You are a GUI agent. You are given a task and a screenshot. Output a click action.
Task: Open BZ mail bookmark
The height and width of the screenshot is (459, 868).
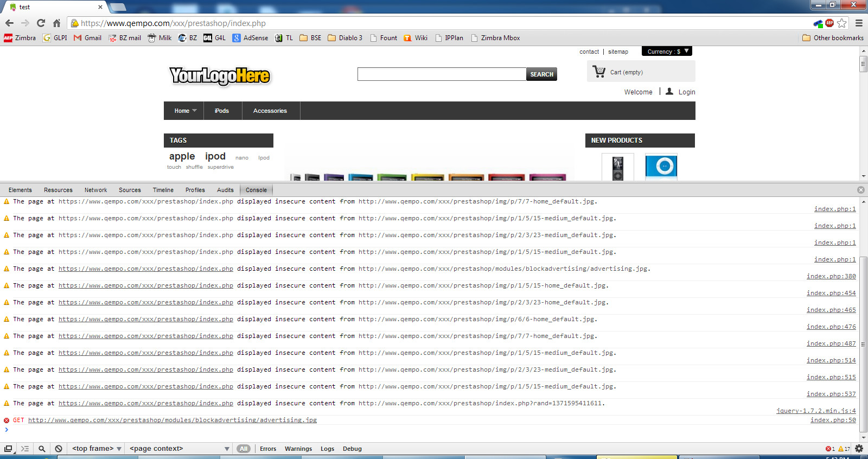coord(125,38)
